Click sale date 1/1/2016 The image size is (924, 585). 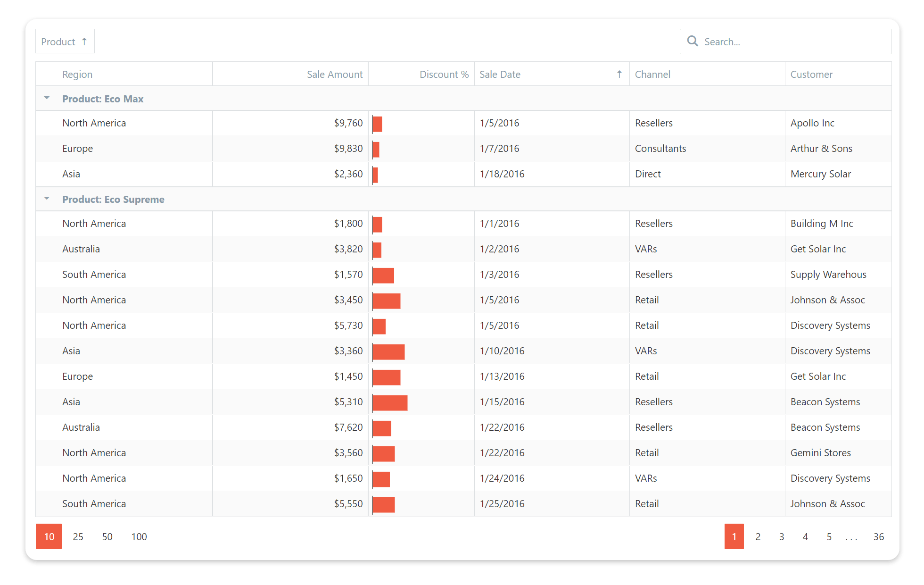pos(499,224)
